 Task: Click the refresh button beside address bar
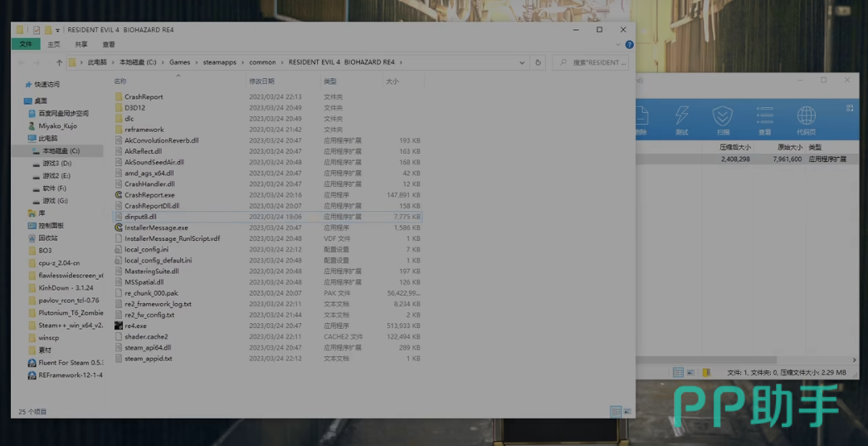pos(538,62)
